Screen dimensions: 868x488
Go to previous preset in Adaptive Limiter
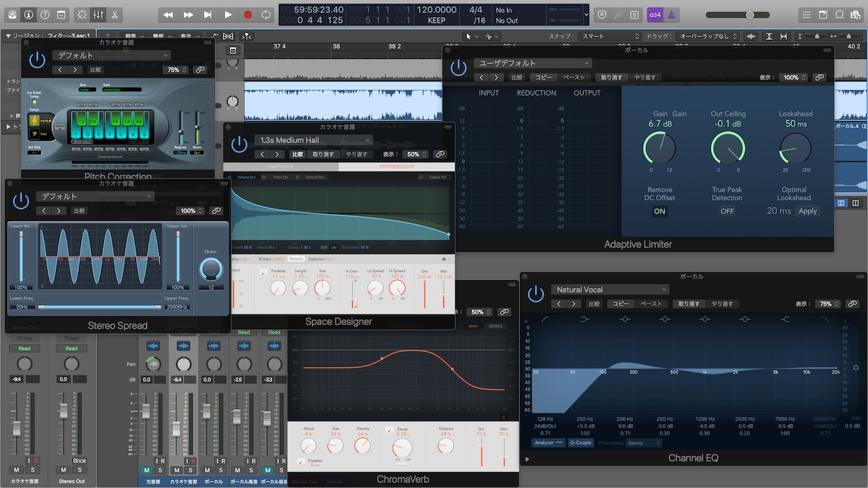click(481, 78)
